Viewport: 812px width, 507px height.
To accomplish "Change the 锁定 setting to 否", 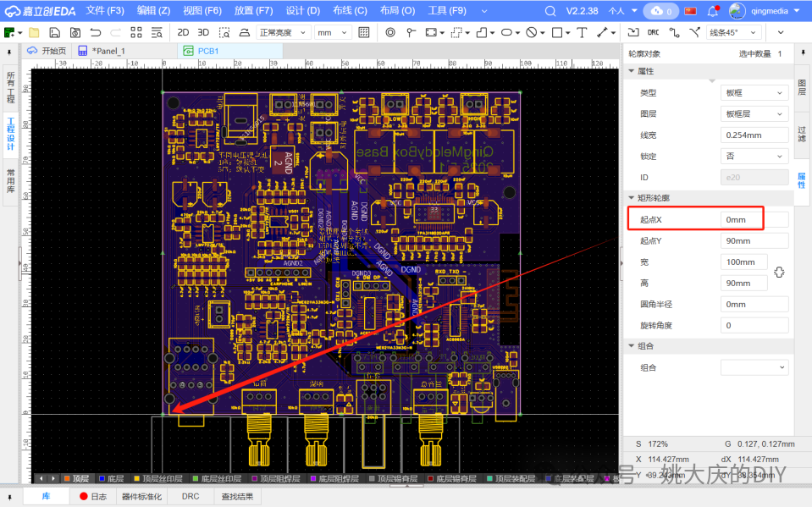I will coord(753,156).
